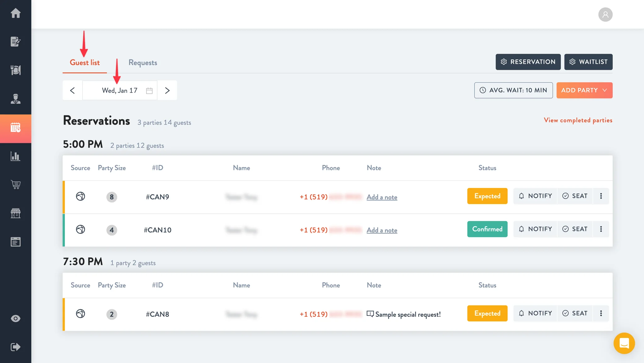Click Add a note for #CAN9

pyautogui.click(x=382, y=197)
